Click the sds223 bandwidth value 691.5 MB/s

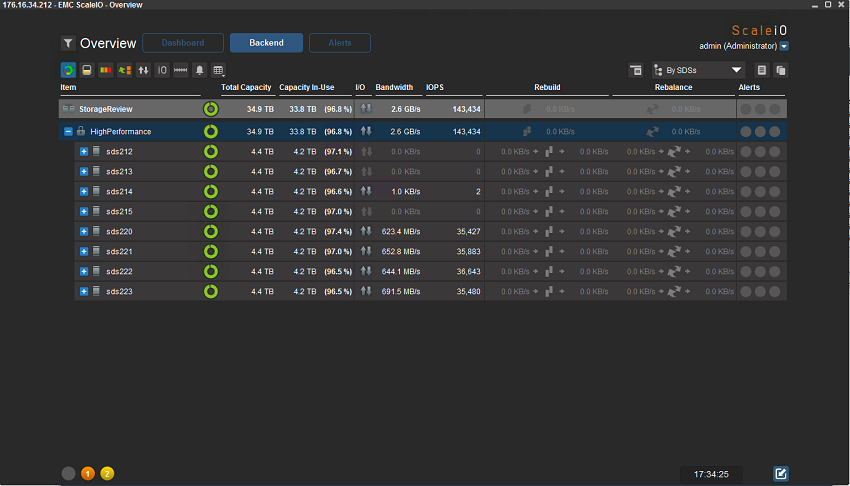[401, 291]
